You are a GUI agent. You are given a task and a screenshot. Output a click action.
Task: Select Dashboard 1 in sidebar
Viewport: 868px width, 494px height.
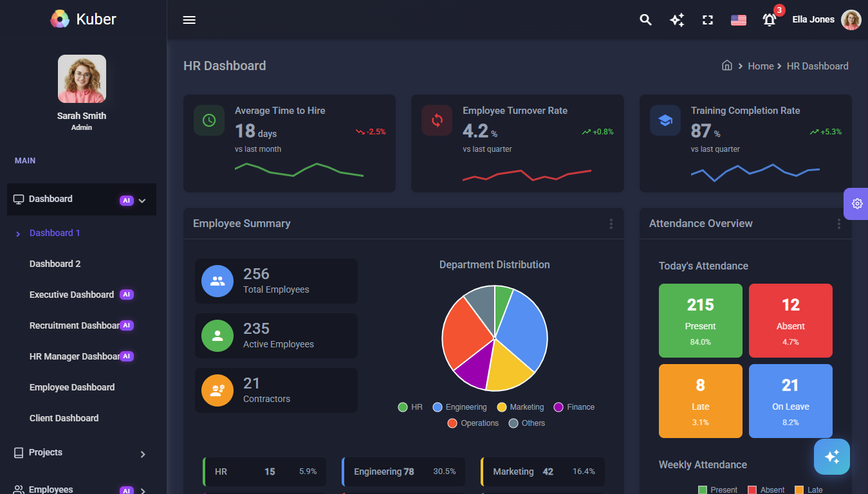55,233
